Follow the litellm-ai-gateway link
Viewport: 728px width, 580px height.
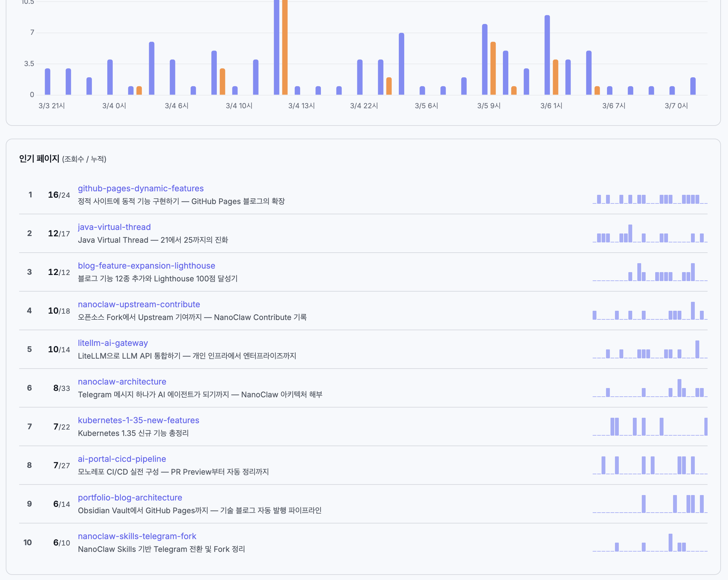click(113, 343)
